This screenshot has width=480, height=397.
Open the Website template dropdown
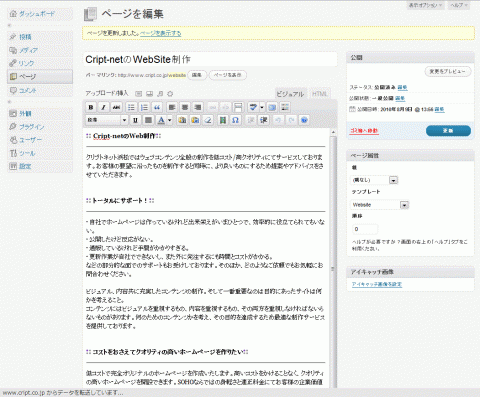click(x=379, y=205)
